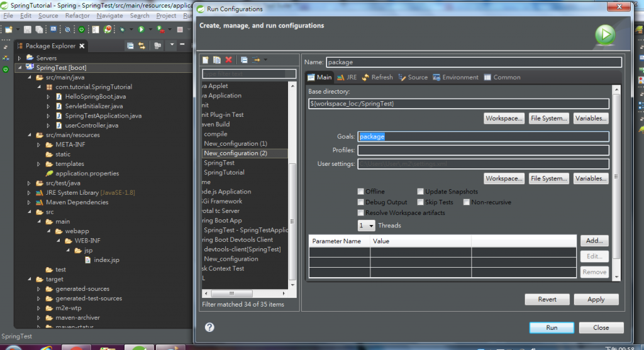Click the Spring relaunch icon with red dot
Viewport: 644px width, 350px height.
coord(108,30)
